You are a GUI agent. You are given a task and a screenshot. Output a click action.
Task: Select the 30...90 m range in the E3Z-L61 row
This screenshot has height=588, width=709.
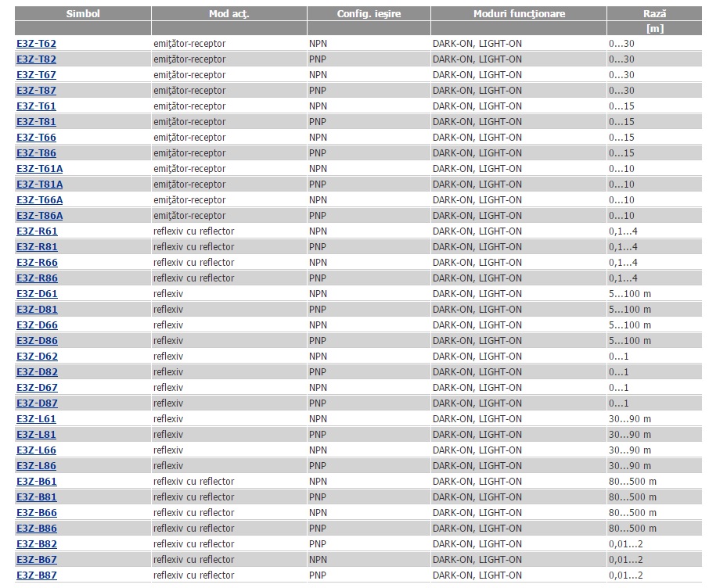point(629,419)
